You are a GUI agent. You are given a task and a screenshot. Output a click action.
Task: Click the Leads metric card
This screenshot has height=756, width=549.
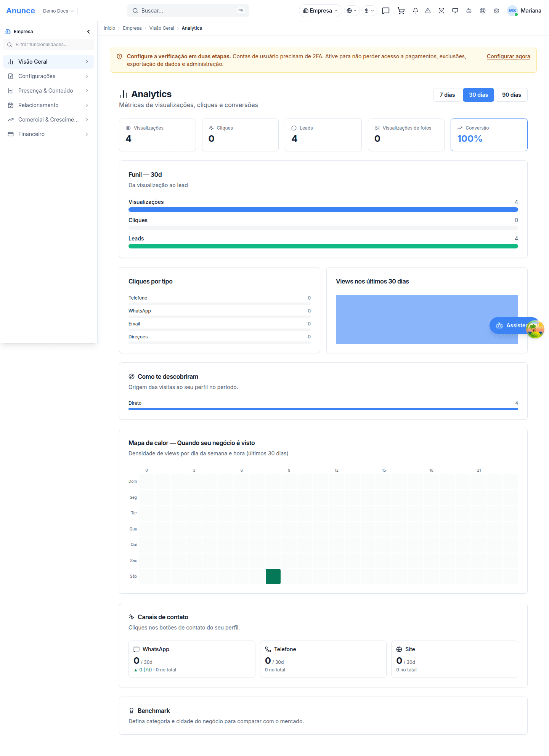[323, 135]
